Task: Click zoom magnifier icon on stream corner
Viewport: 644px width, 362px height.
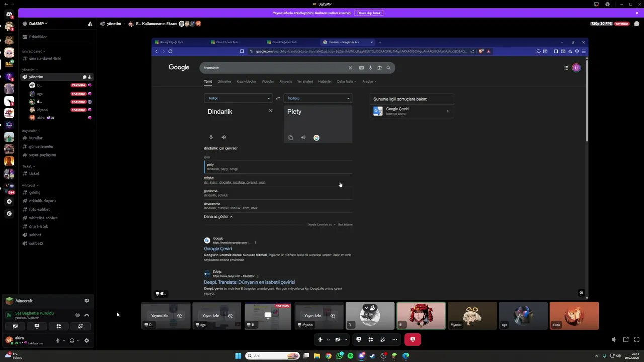Action: point(581,293)
